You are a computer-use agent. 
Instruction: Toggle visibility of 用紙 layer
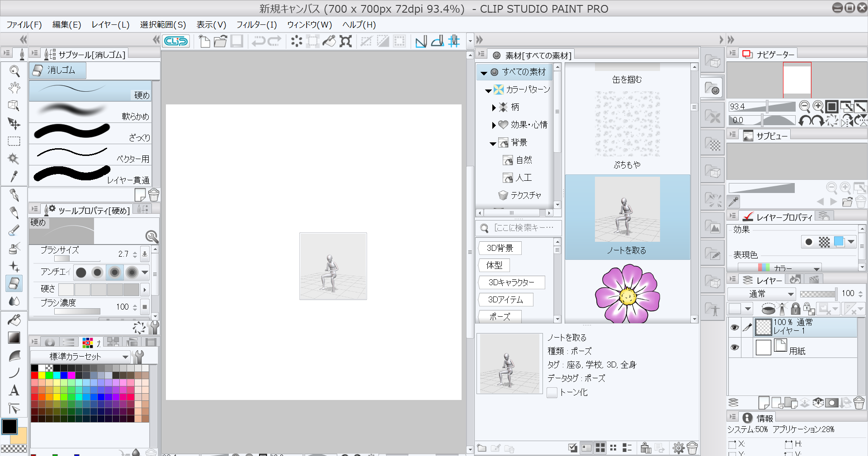pos(735,347)
